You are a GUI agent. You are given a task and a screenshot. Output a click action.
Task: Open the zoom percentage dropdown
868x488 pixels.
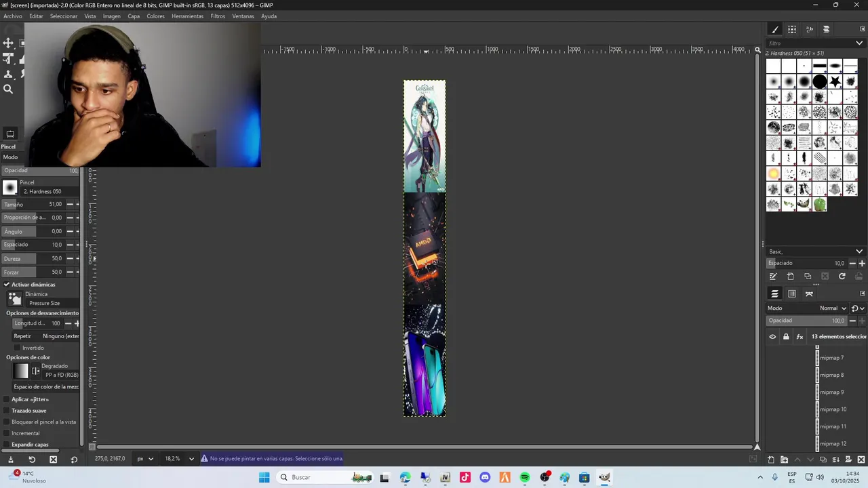coord(180,459)
